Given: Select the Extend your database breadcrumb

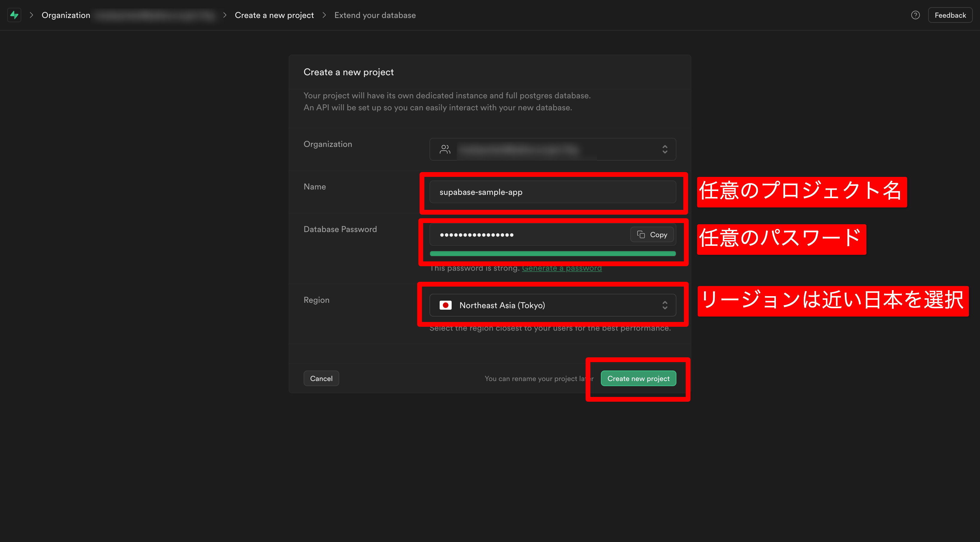Looking at the screenshot, I should click(375, 15).
